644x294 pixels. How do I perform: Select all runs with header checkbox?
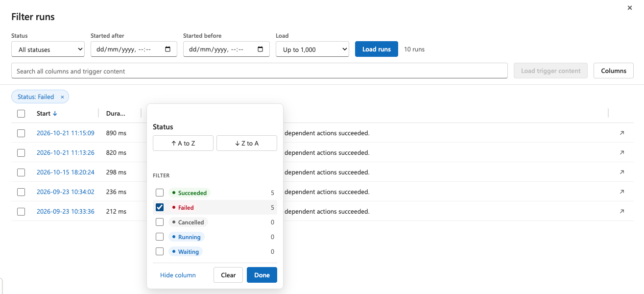tap(21, 113)
